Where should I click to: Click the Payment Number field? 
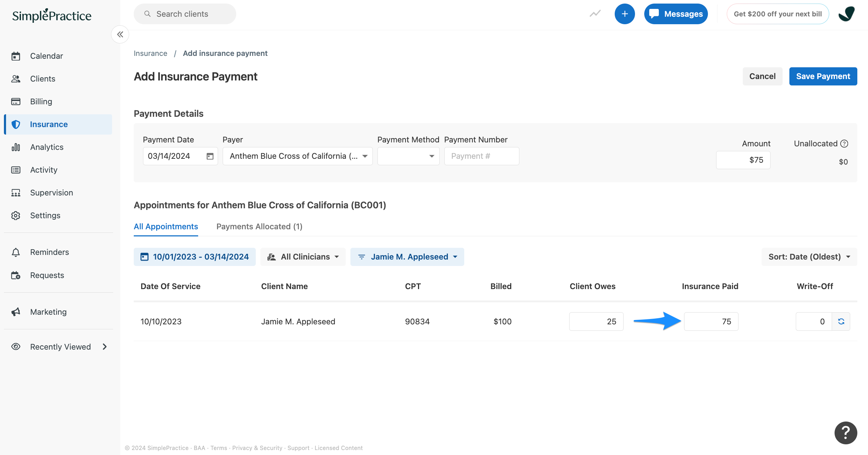(x=482, y=156)
